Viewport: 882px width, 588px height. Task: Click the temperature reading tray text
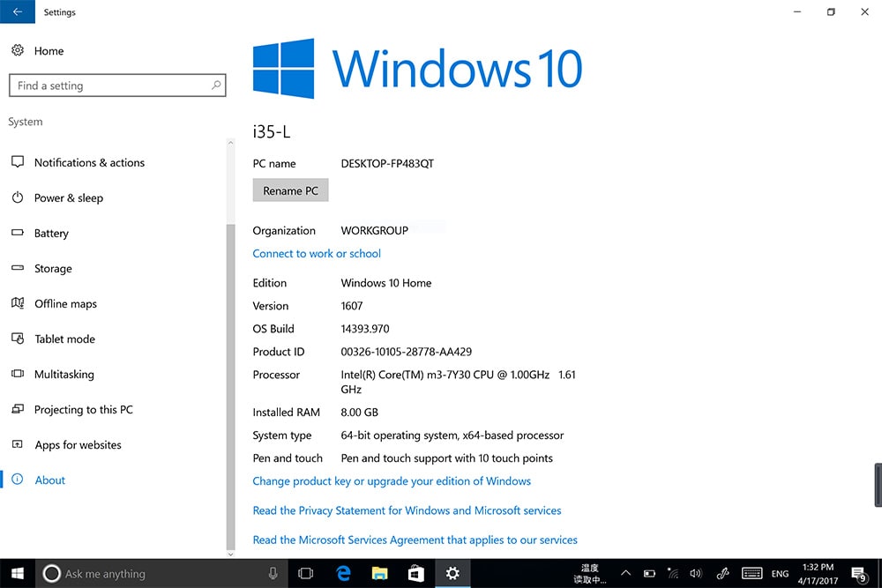click(590, 573)
